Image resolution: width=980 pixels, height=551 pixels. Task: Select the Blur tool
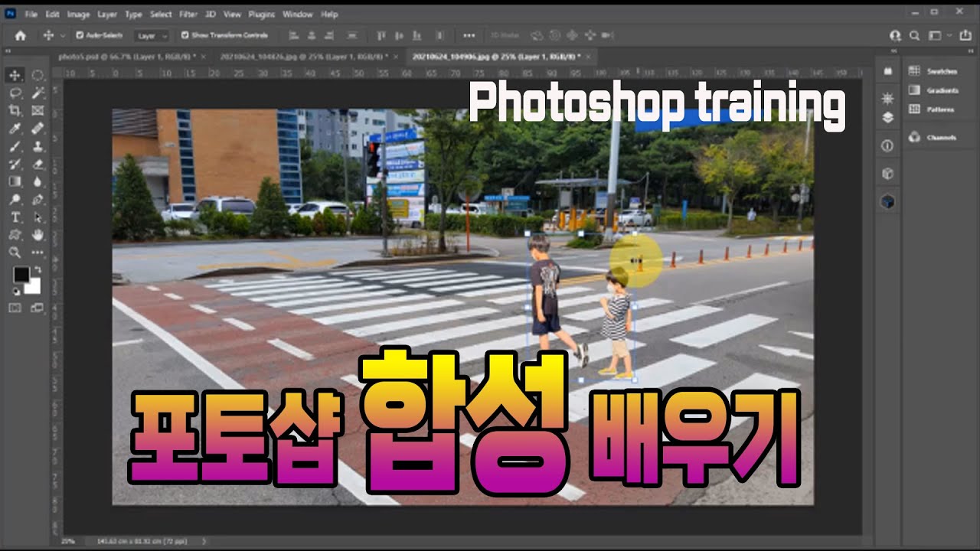pyautogui.click(x=38, y=181)
